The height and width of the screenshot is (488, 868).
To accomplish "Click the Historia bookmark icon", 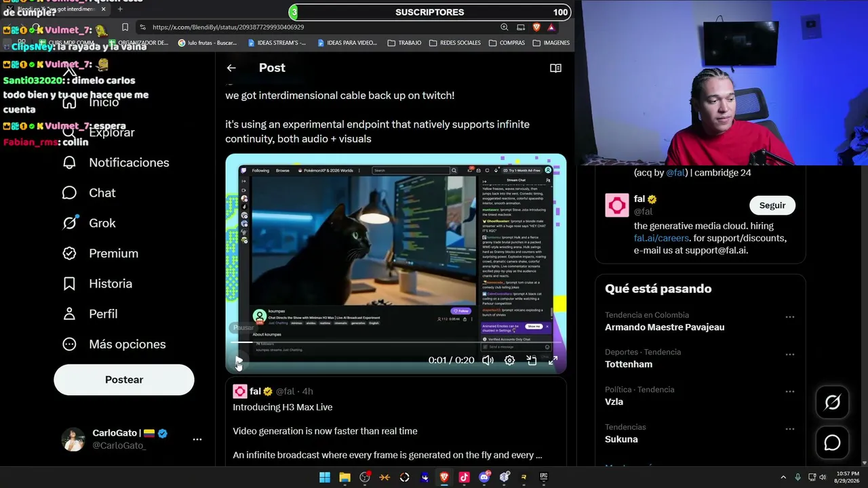I will tap(69, 284).
